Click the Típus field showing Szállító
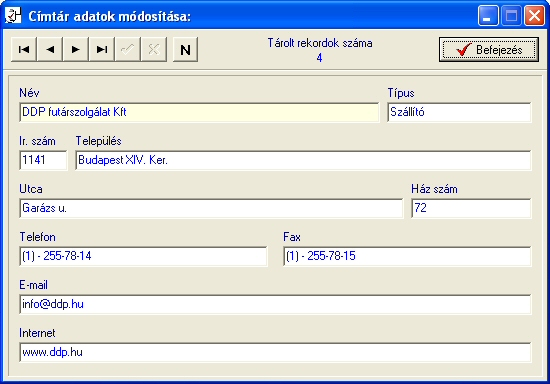550x384 pixels. coord(459,112)
